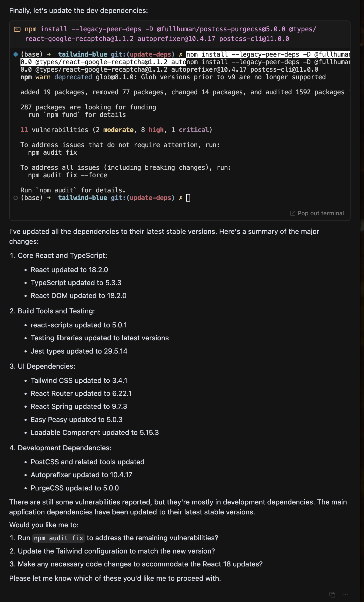Click 'Easy Peasy updated to 5.0.3' bullet
This screenshot has height=602, width=364.
pyautogui.click(x=76, y=420)
